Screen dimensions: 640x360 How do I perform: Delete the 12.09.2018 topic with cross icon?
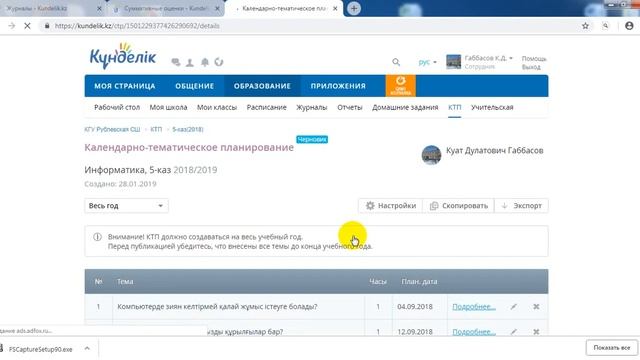[x=536, y=331]
